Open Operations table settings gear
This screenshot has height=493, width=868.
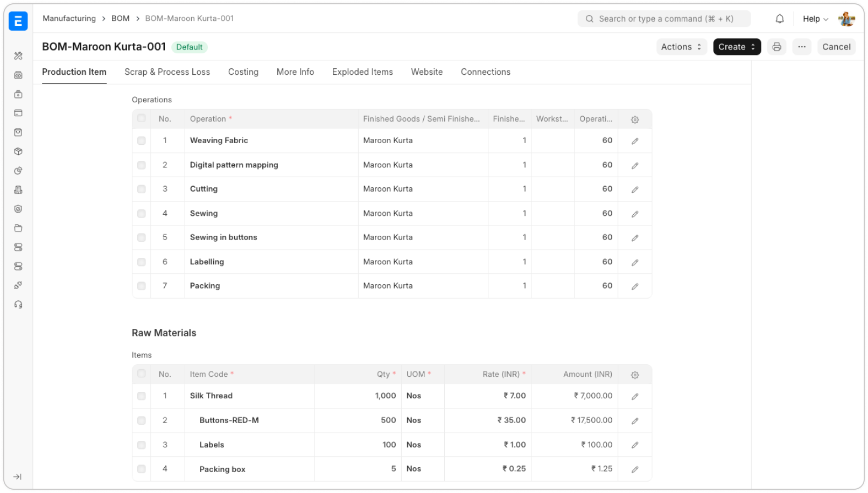pos(635,119)
